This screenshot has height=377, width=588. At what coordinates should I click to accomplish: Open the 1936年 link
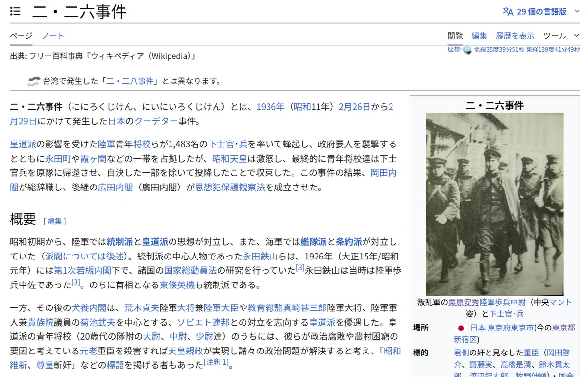(270, 107)
